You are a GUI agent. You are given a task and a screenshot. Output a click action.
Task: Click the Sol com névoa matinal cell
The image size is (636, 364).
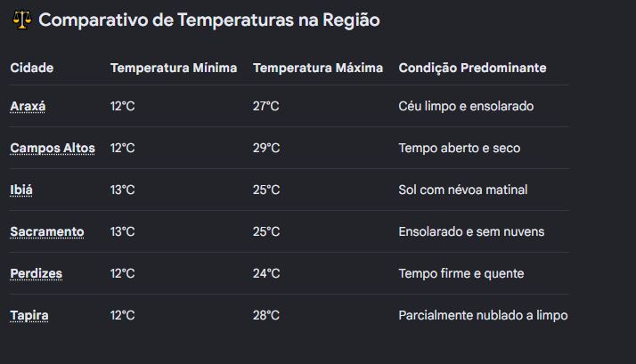(463, 190)
